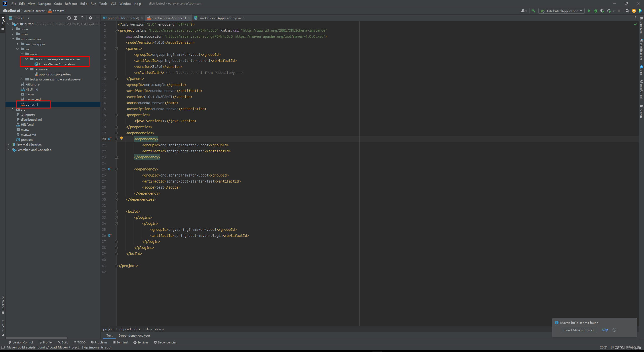Open the DistributedApplication run configuration dropdown
This screenshot has width=644, height=352.
click(561, 11)
